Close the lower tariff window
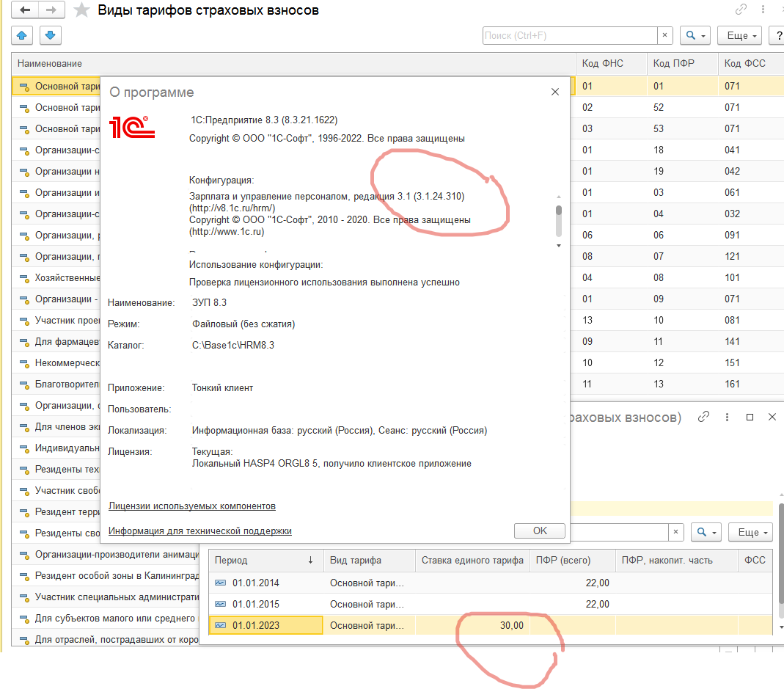784x689 pixels. point(772,417)
